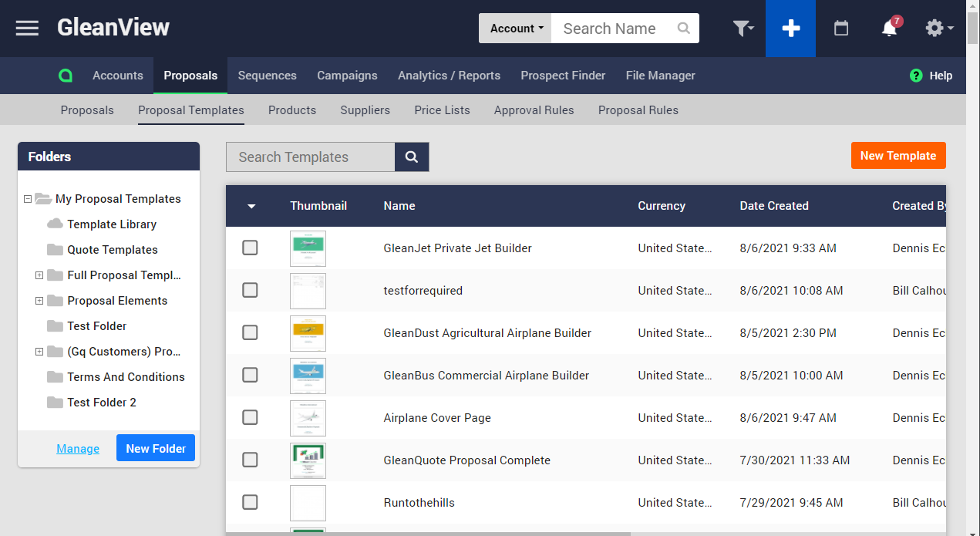Check the testforrequired row checkbox

250,290
